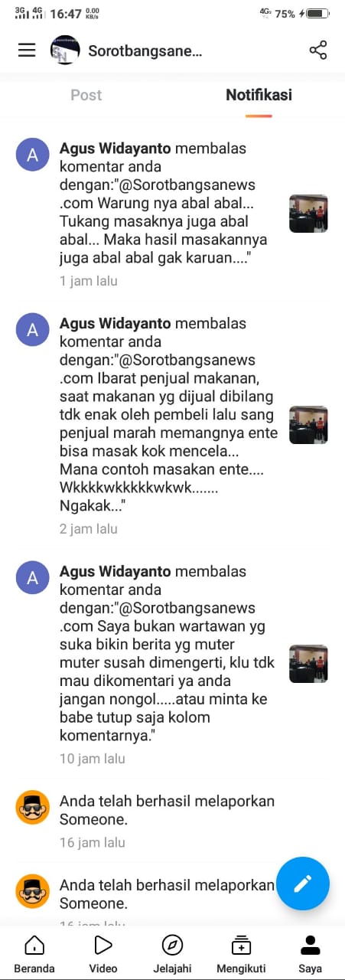The height and width of the screenshot is (980, 345).
Task: Open the Mengikuti following icon
Action: [x=241, y=954]
